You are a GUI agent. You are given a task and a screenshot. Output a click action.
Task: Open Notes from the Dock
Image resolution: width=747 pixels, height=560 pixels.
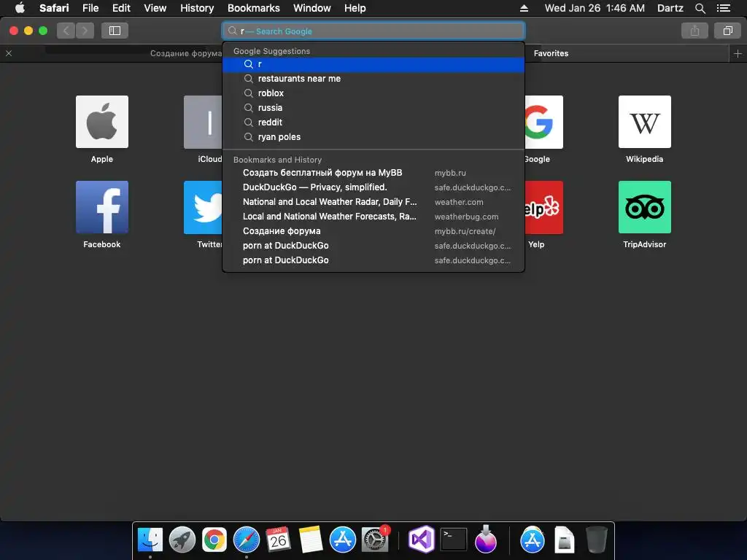coord(311,540)
